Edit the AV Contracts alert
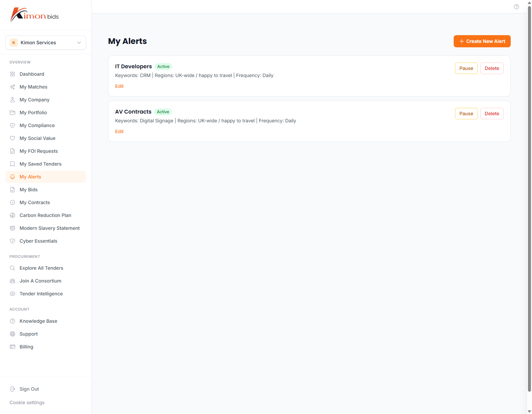The width and height of the screenshot is (532, 414). (119, 131)
